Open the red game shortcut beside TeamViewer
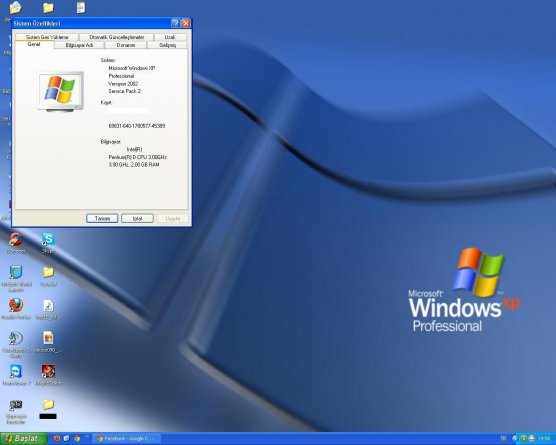The height and width of the screenshot is (445, 556). click(48, 371)
